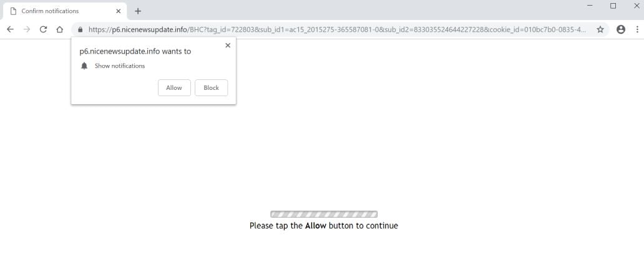View site info via padlock icon
The height and width of the screenshot is (256, 644).
[80, 29]
